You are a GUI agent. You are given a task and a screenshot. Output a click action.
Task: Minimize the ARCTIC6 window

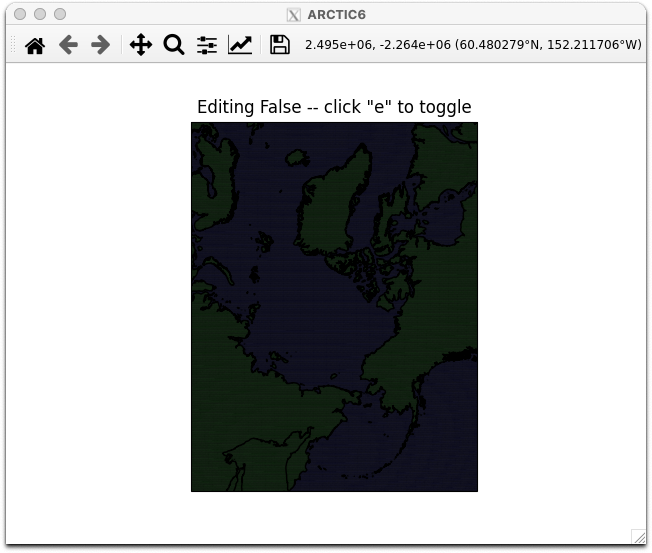[40, 14]
